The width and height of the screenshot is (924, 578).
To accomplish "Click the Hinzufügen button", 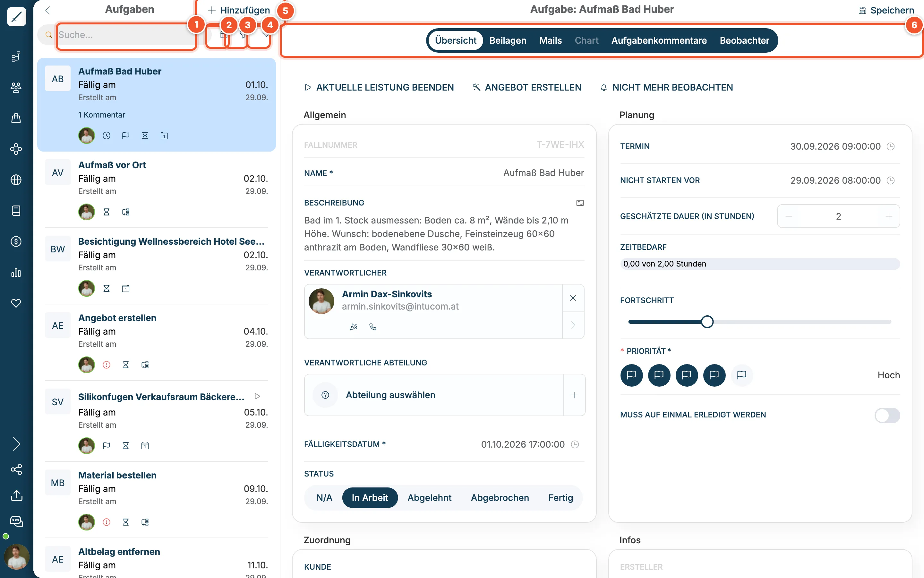I will coord(239,10).
